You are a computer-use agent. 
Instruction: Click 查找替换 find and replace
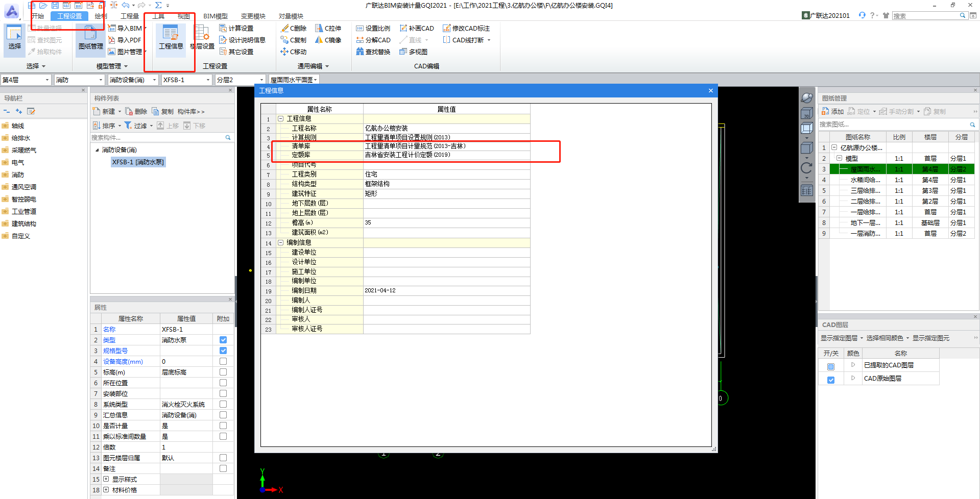[373, 52]
